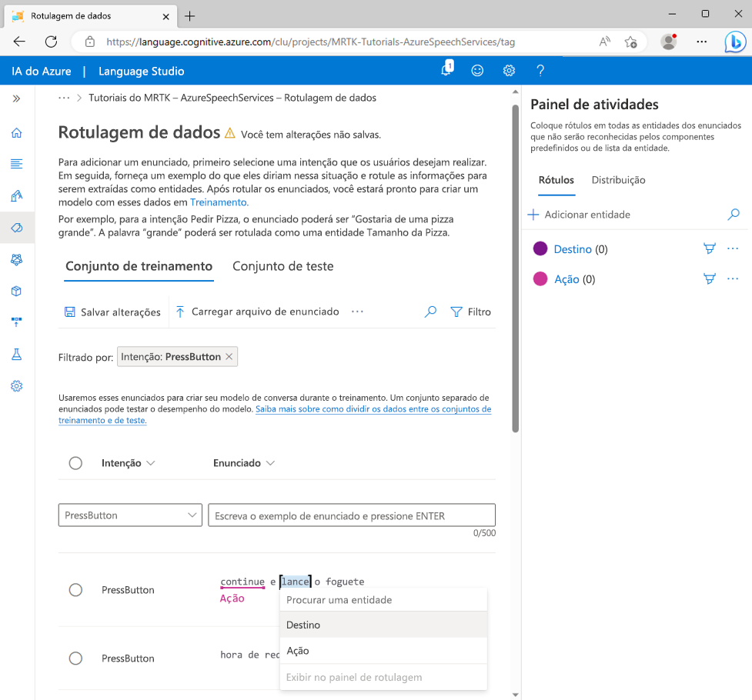Viewport: 752px width, 700px height.
Task: Open the flask testing icon in sidebar
Action: [17, 355]
